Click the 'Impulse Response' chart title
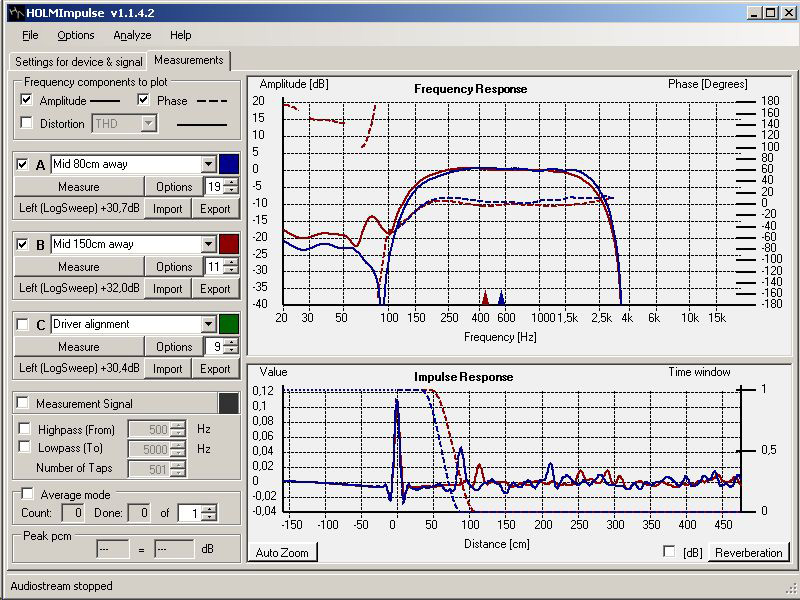Screen dimensions: 800x600 463,377
